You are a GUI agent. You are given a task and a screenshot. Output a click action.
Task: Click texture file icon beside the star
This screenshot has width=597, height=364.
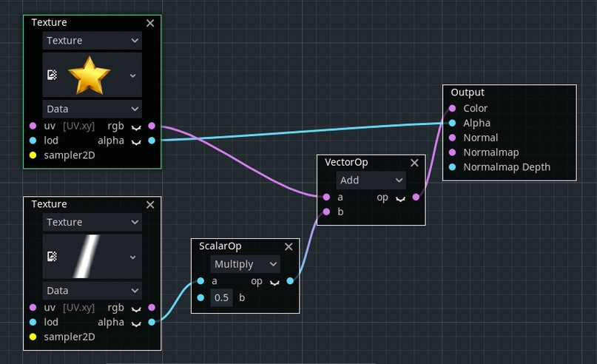pyautogui.click(x=53, y=75)
